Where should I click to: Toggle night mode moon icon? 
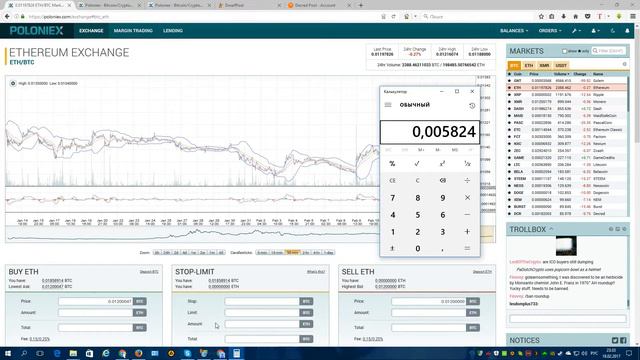[613, 31]
